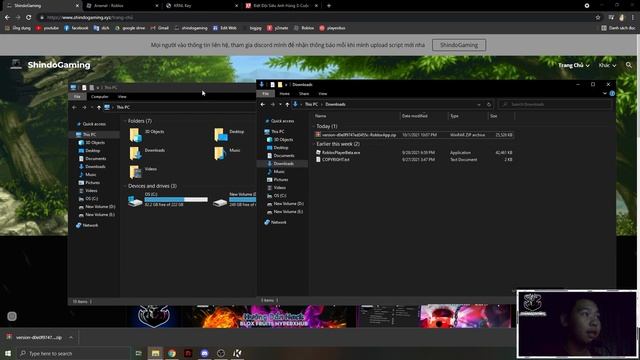The image size is (640, 360).
Task: Open the downloaded zip's options arrow
Action: [x=71, y=338]
